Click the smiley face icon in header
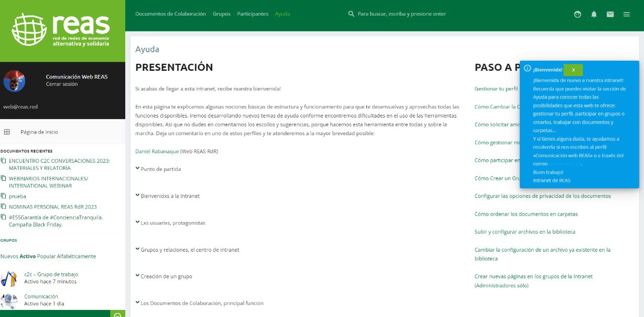 click(x=578, y=14)
